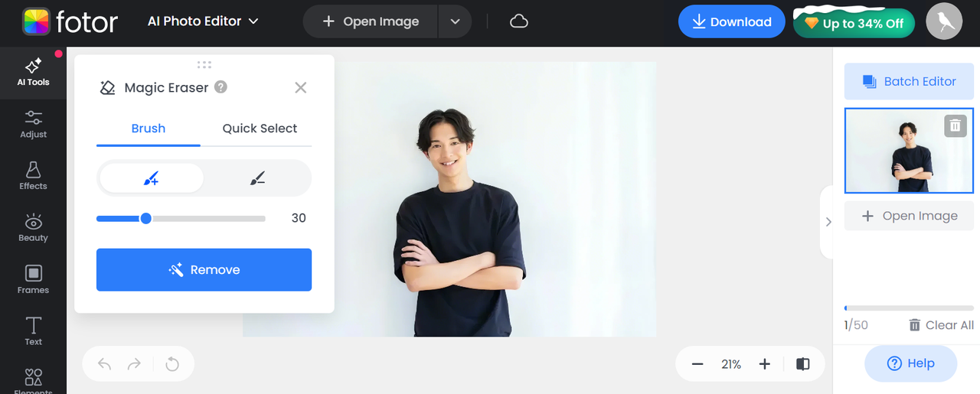Open the Effects sidebar panel

(x=33, y=176)
